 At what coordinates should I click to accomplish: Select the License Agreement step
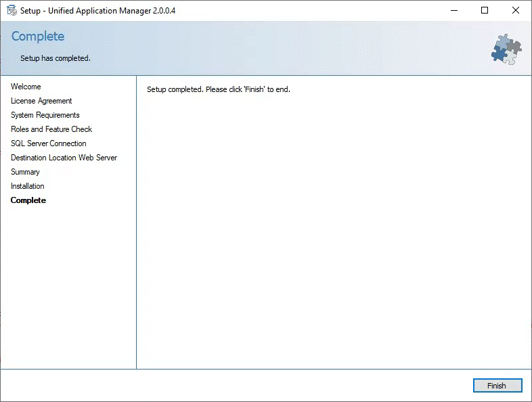click(x=41, y=101)
